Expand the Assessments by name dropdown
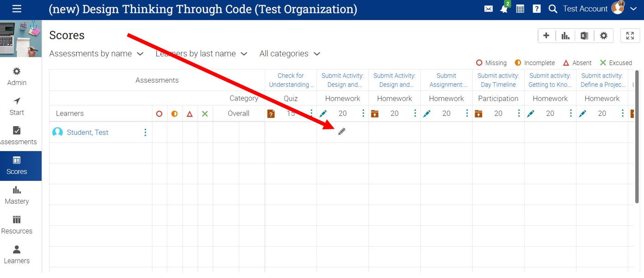 (96, 54)
